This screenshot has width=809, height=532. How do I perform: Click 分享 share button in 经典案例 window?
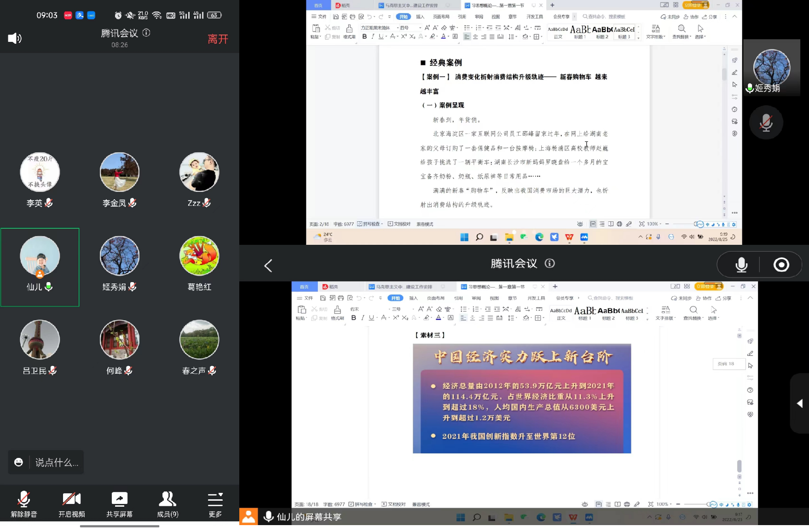[710, 17]
